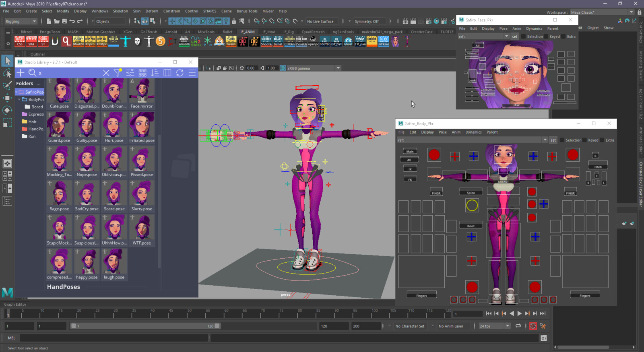Play the animation forward
The height and width of the screenshot is (352, 644).
(519, 313)
